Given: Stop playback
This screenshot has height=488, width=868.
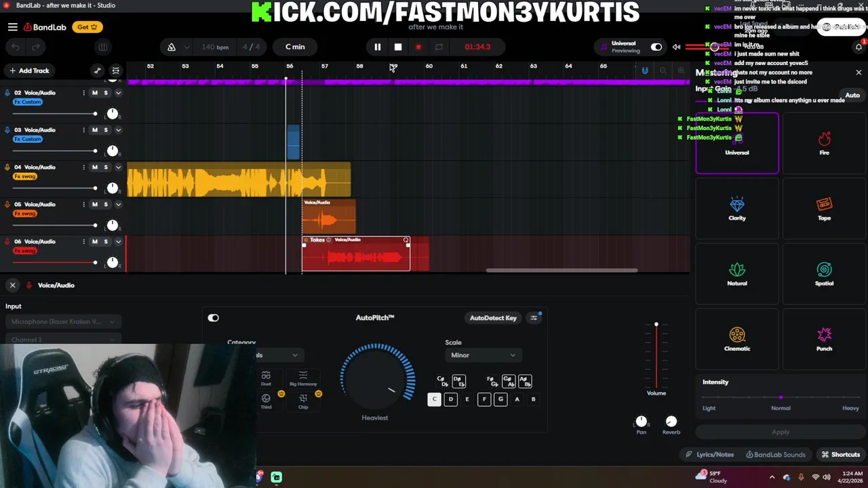Looking at the screenshot, I should pyautogui.click(x=398, y=47).
